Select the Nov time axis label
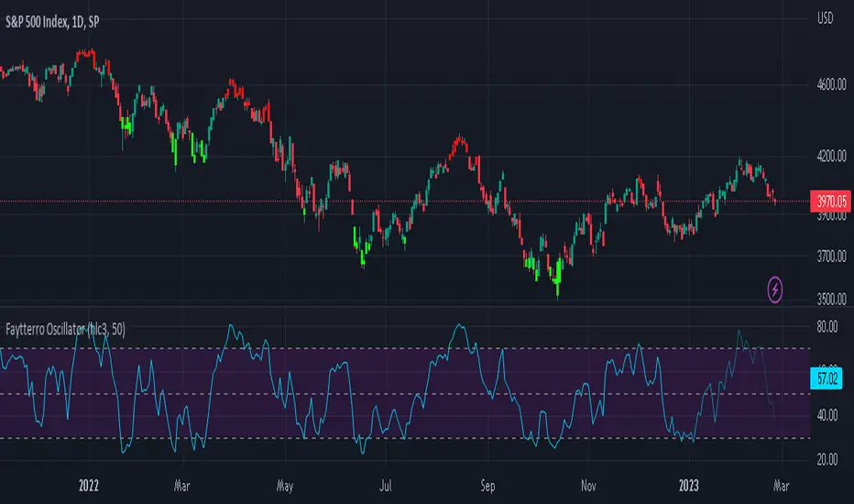The image size is (854, 504). point(588,486)
